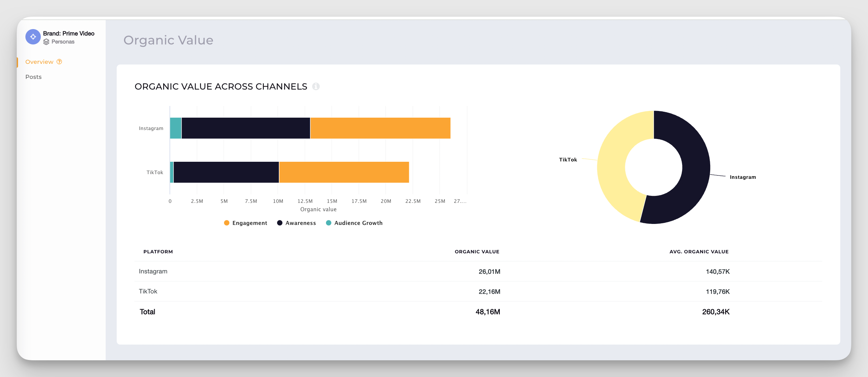Click the Avg. Organic Value column header
The width and height of the screenshot is (868, 377).
(699, 252)
